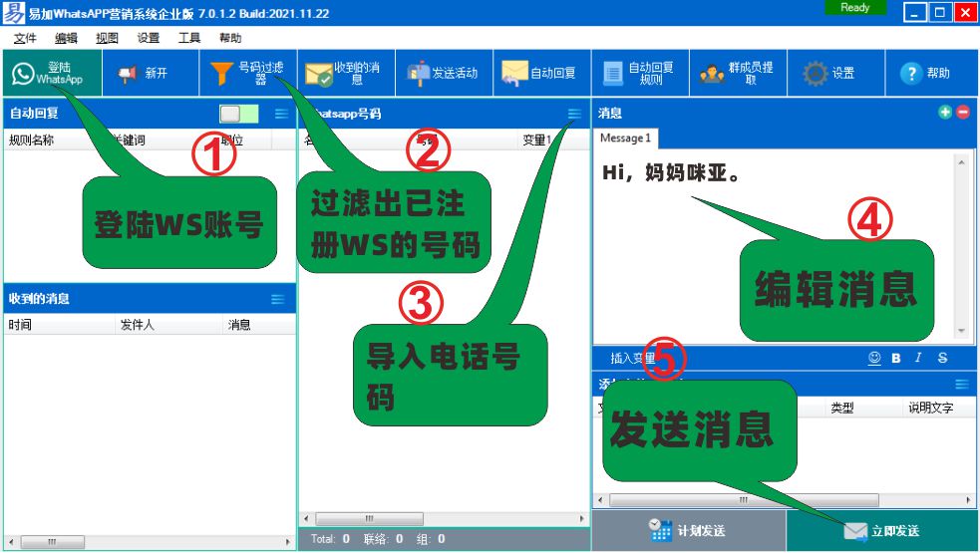Apply italic formatting to message
Image resolution: width=980 pixels, height=553 pixels.
(918, 358)
